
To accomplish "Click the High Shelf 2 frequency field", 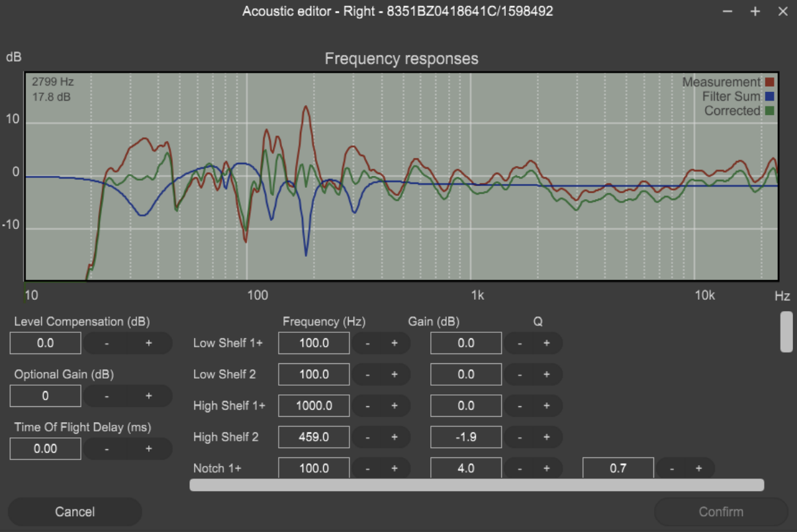I will click(314, 437).
